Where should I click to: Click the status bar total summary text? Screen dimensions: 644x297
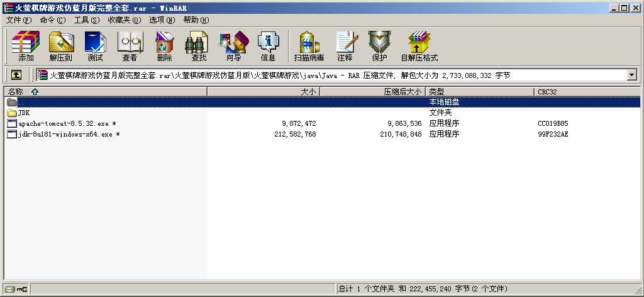tap(423, 289)
